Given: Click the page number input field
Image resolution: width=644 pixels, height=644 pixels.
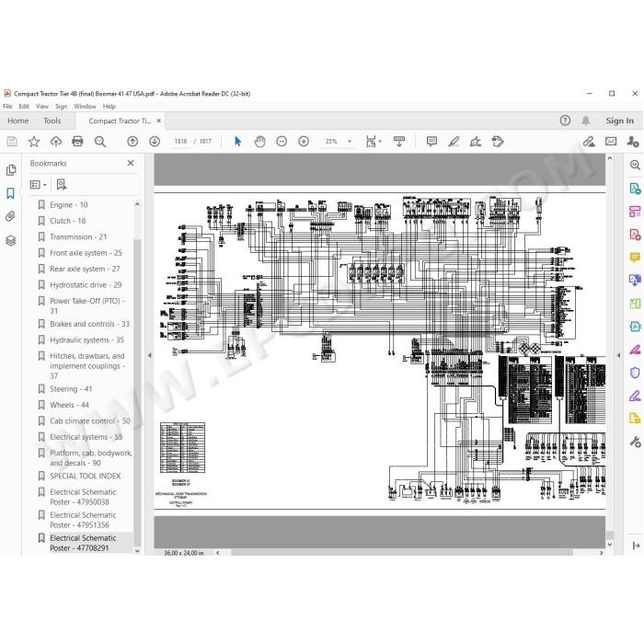Looking at the screenshot, I should (180, 142).
